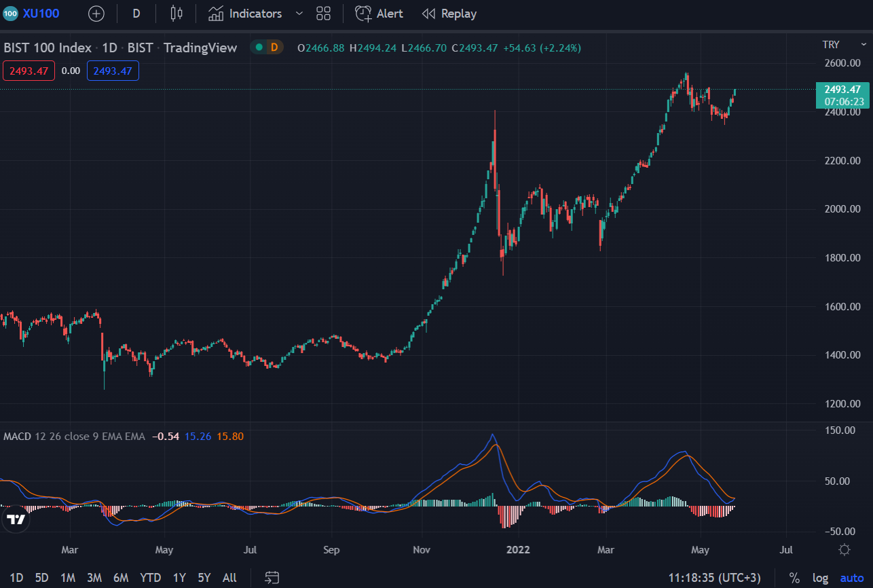Image resolution: width=873 pixels, height=588 pixels.
Task: Switch to the YTD date range
Action: tap(150, 578)
